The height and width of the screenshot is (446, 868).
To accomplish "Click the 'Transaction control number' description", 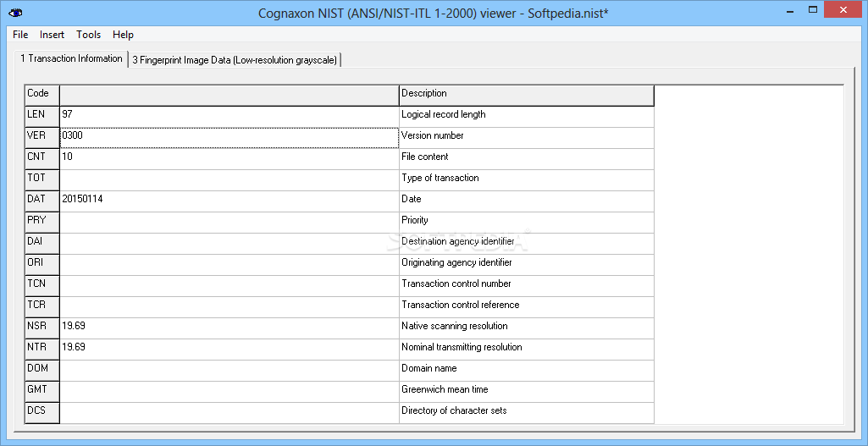I will point(527,286).
